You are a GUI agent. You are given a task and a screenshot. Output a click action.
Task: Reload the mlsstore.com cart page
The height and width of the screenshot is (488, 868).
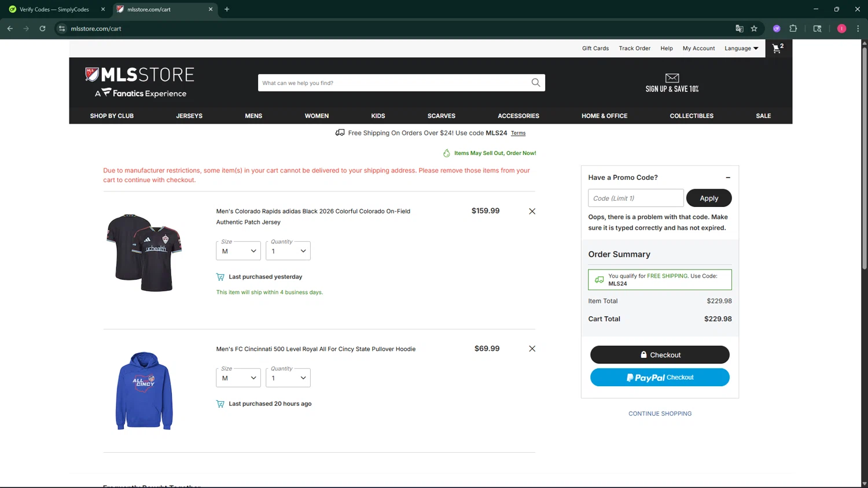pos(42,28)
